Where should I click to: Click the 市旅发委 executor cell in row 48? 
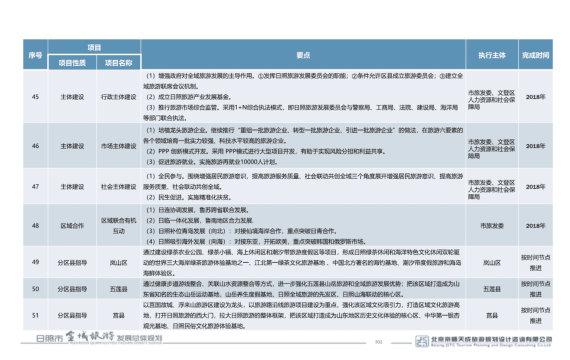point(492,225)
